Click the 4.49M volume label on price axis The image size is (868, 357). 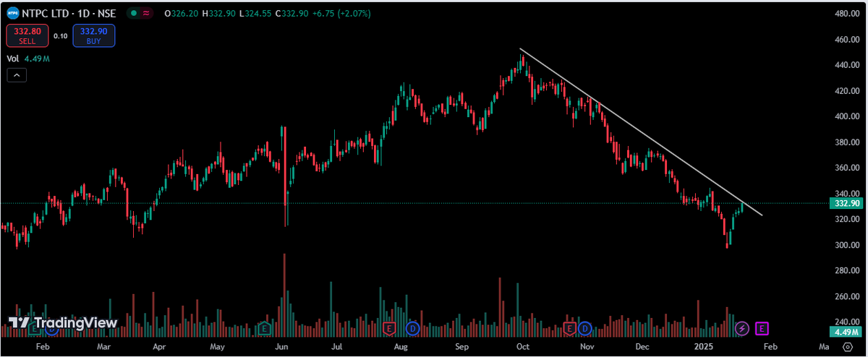point(846,332)
